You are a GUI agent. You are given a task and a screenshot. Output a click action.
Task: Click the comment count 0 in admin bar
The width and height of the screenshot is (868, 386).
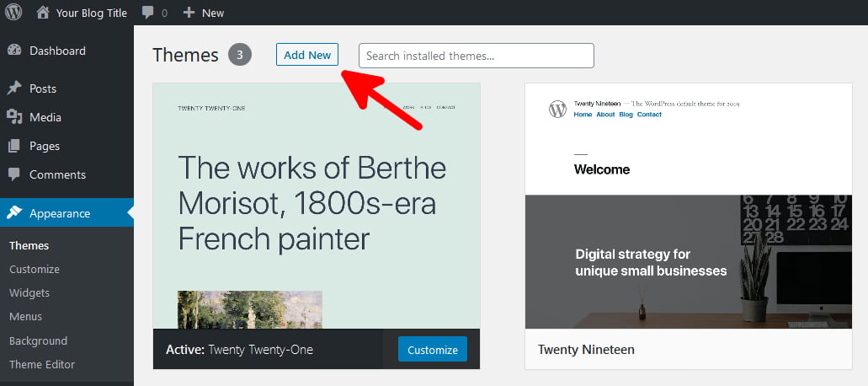164,13
